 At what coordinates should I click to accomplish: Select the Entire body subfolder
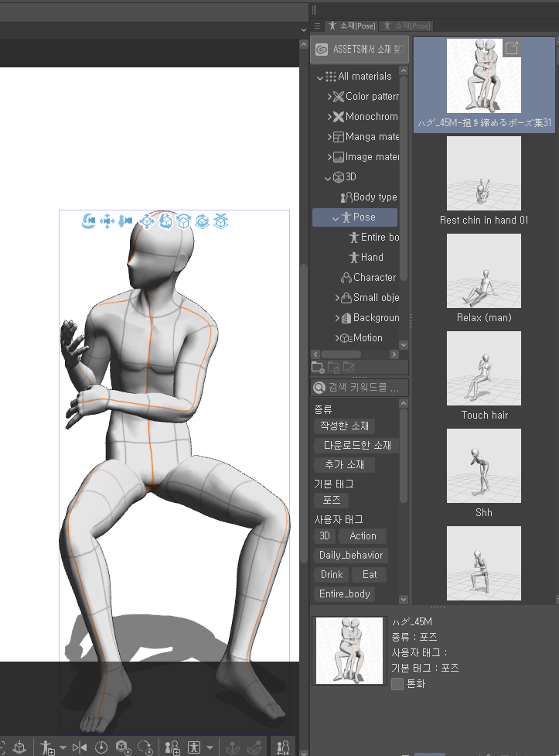(x=374, y=238)
